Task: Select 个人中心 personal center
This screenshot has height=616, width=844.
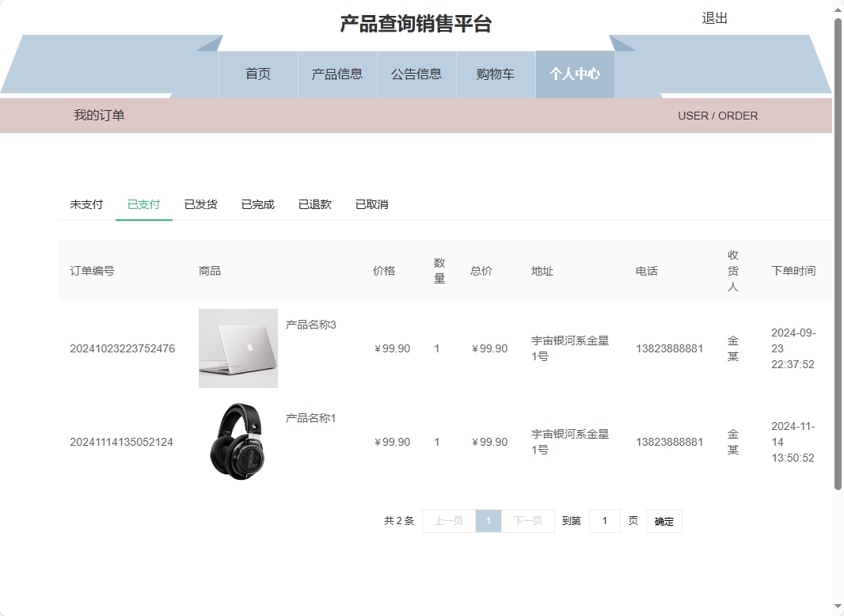Action: [575, 74]
